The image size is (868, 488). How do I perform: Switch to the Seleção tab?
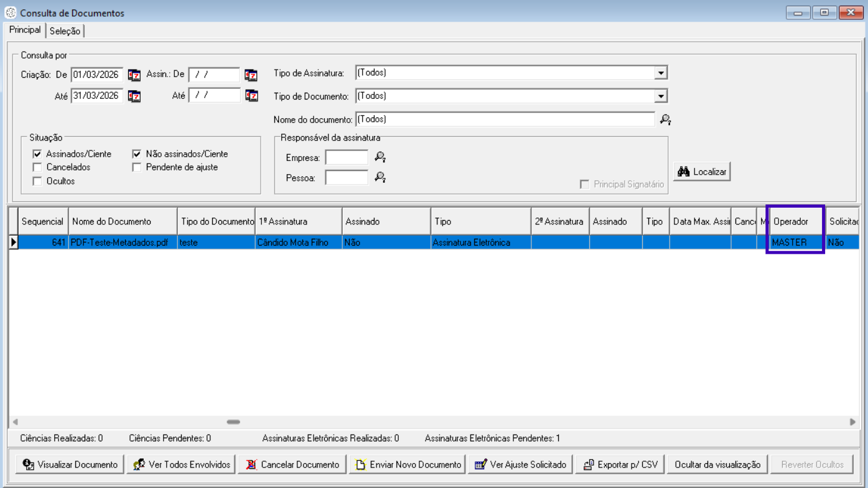click(x=65, y=31)
